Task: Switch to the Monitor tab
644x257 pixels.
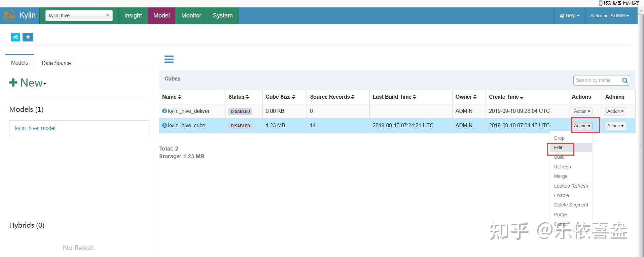Action: pos(191,15)
